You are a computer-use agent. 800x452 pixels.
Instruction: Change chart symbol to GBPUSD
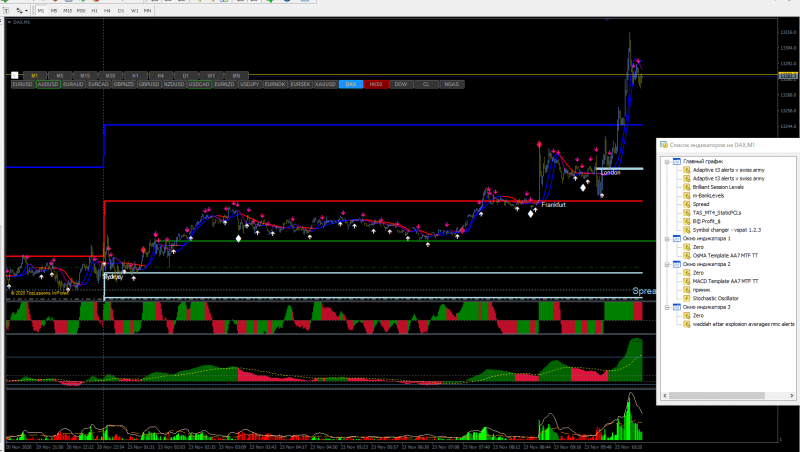point(149,84)
